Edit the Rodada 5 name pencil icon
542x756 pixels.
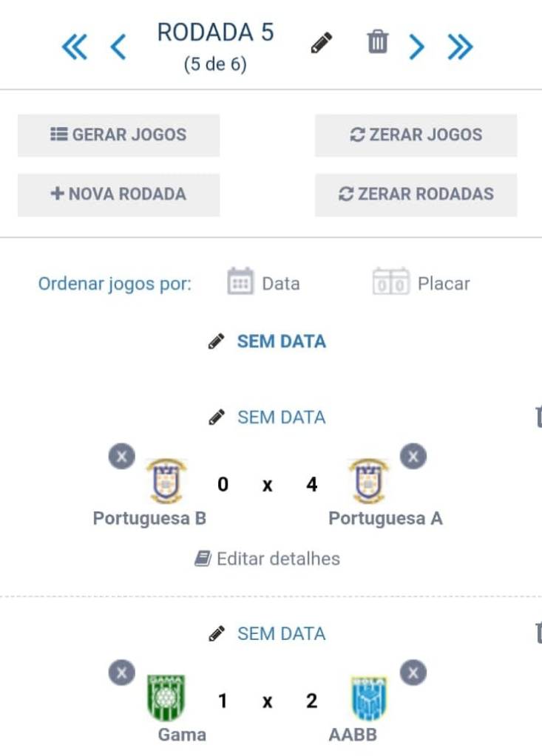pos(321,43)
